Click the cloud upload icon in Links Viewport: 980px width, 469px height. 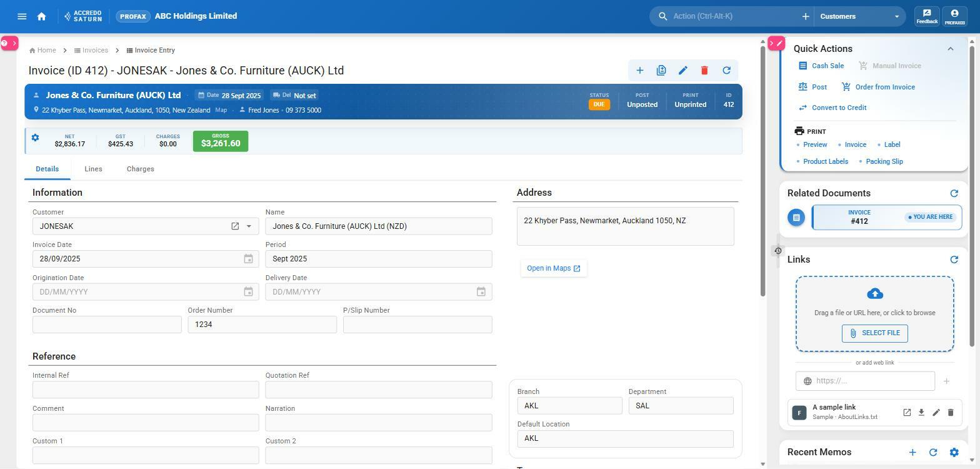(x=875, y=293)
